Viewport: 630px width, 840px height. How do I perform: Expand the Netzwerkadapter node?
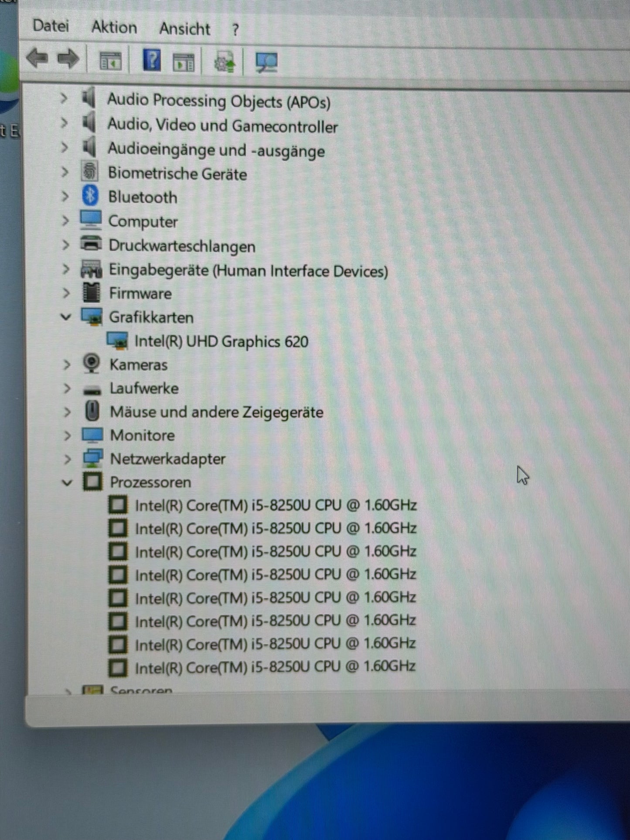point(68,459)
